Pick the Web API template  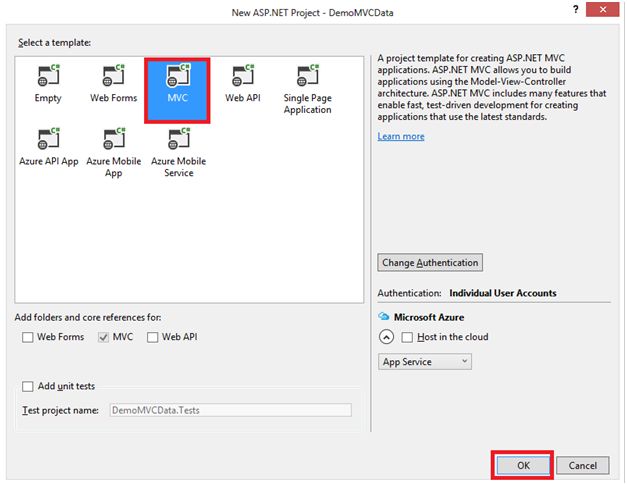[x=243, y=84]
